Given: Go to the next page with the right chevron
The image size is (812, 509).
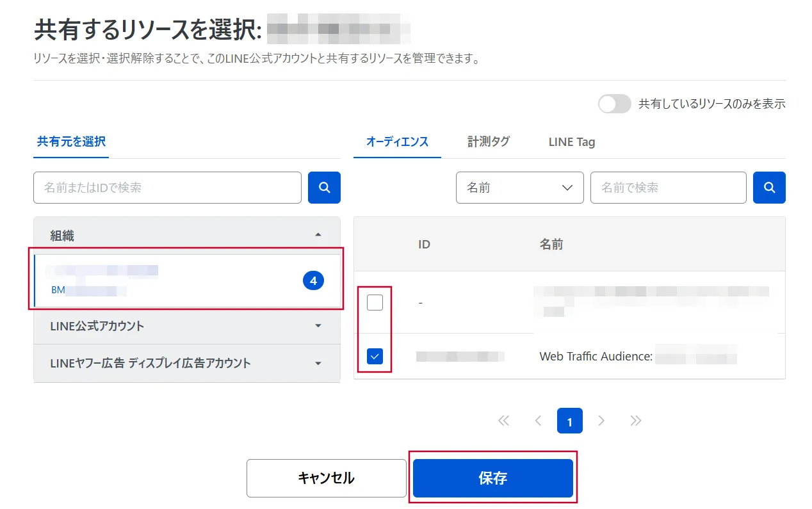Looking at the screenshot, I should pyautogui.click(x=601, y=420).
